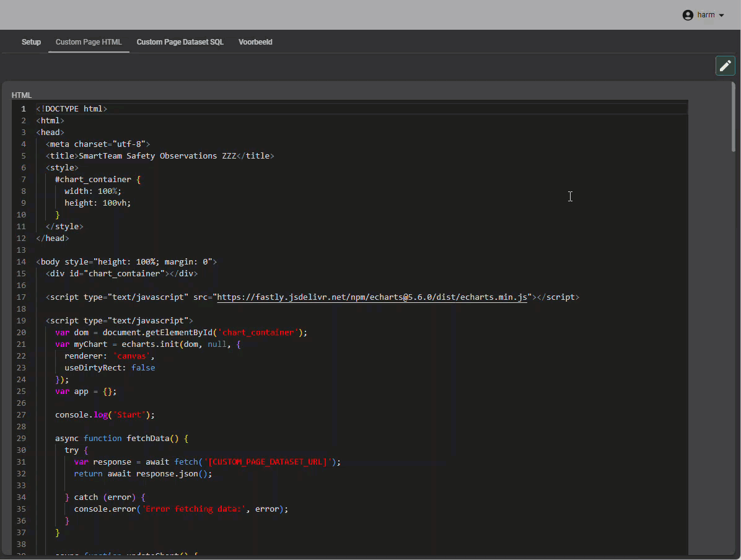The width and height of the screenshot is (741, 560).
Task: Click line number 13 in the gutter
Action: point(21,250)
